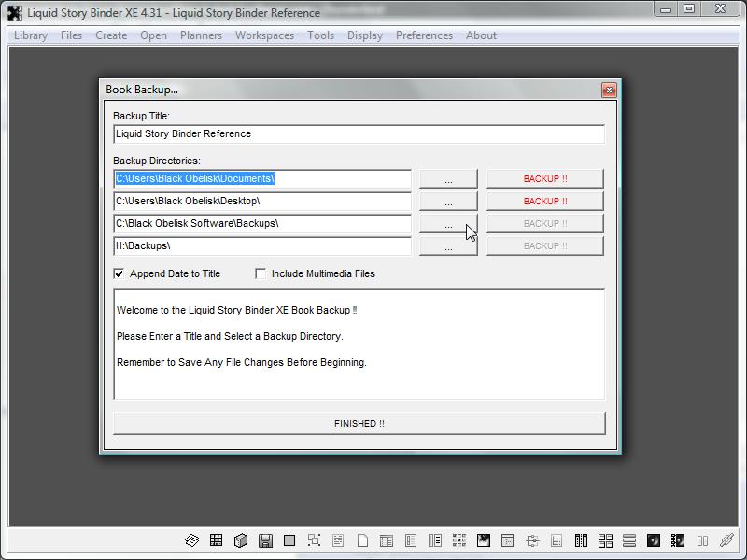Click the blank page icon in bottom toolbar
Image resolution: width=747 pixels, height=560 pixels.
pyautogui.click(x=362, y=540)
